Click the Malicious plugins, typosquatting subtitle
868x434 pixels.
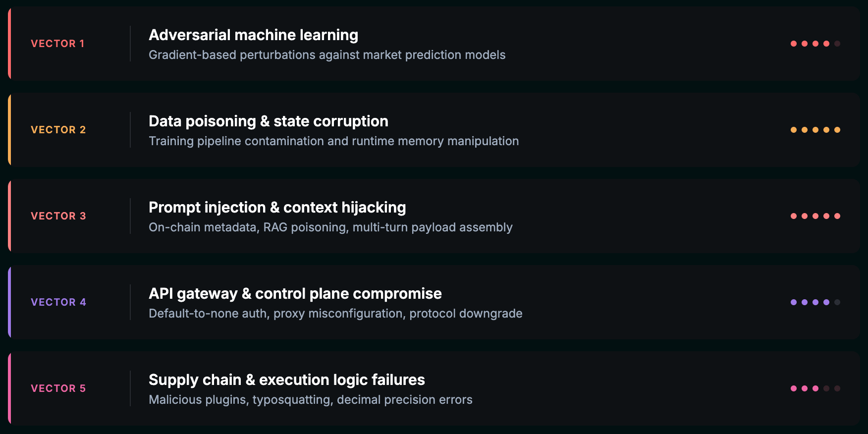[310, 400]
